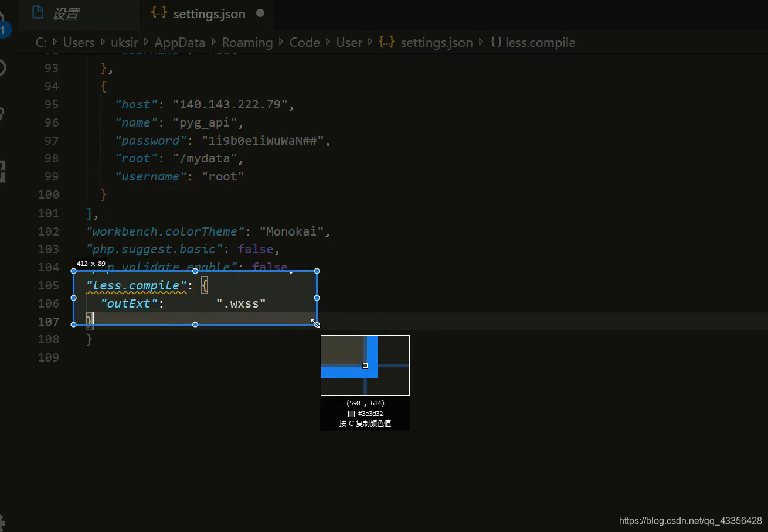Select User breadcrumb segment
The image size is (768, 532).
349,42
